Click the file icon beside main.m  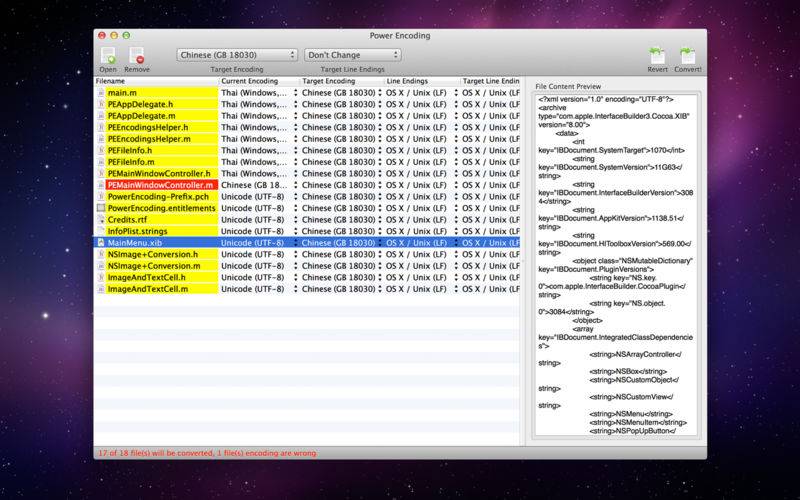(x=101, y=92)
